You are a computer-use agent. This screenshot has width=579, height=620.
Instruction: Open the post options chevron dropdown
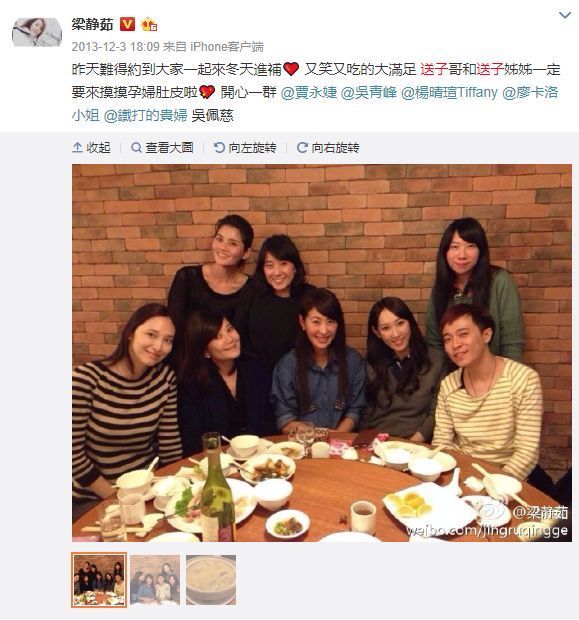pyautogui.click(x=564, y=15)
